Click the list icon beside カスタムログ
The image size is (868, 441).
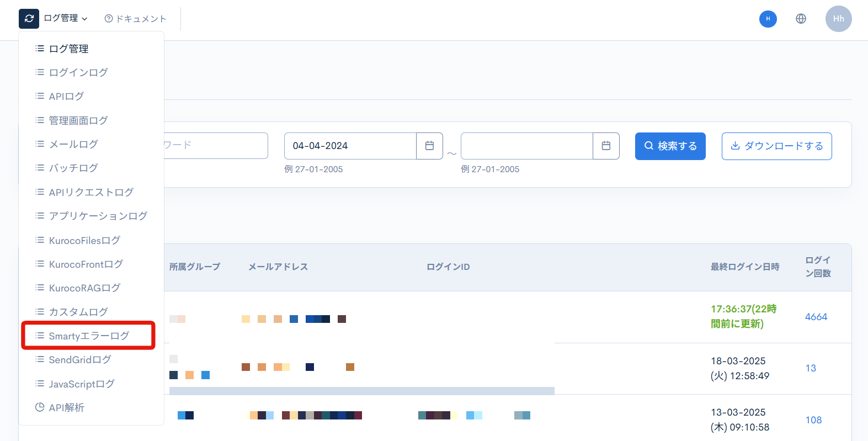pos(40,312)
